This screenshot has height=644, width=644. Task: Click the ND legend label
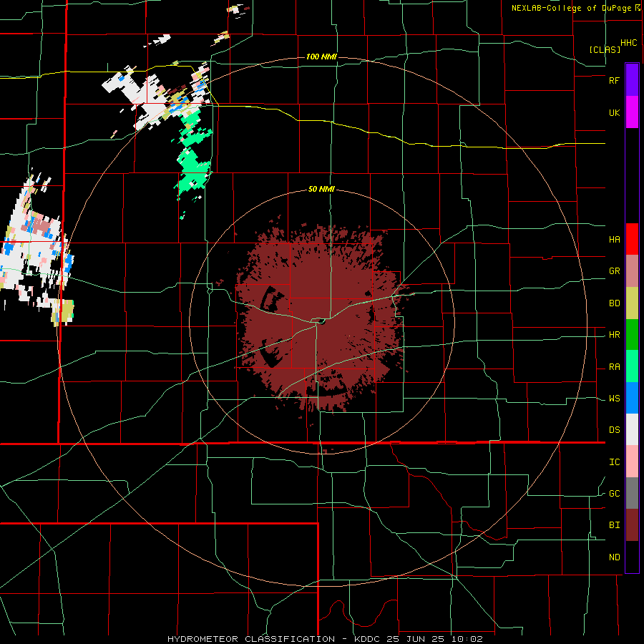point(614,557)
